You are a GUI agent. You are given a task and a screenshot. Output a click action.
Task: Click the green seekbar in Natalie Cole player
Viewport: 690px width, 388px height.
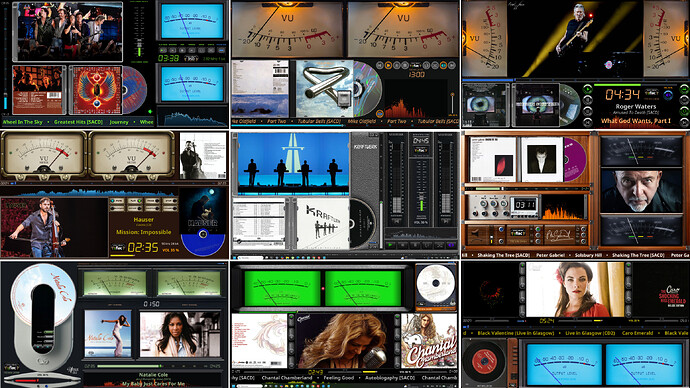coord(129,366)
